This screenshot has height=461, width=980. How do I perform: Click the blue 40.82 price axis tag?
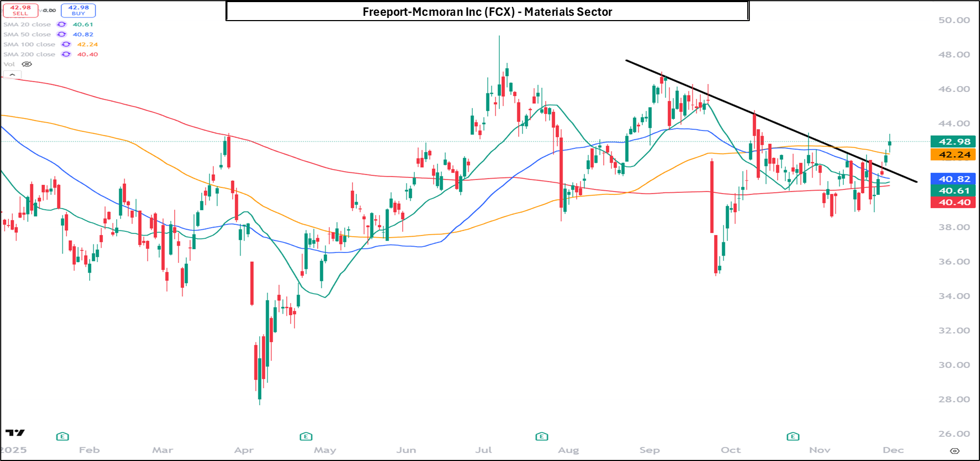954,179
